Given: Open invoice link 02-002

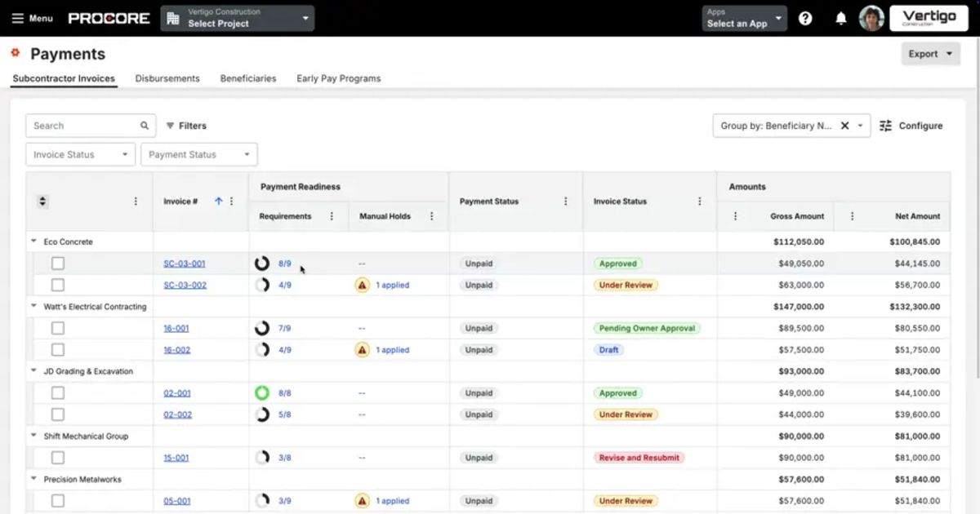Looking at the screenshot, I should (178, 414).
